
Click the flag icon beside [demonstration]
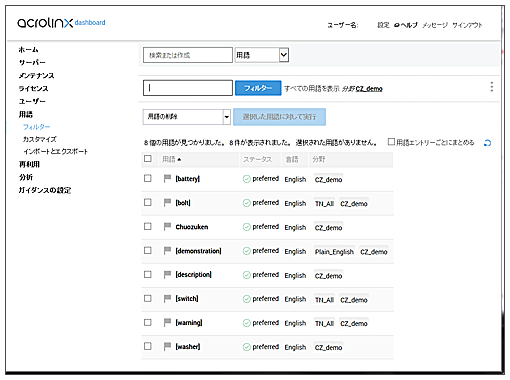coord(167,251)
